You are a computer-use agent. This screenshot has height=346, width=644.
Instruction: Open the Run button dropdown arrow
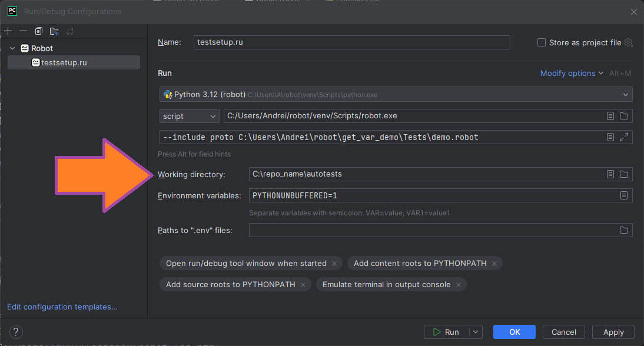click(476, 332)
